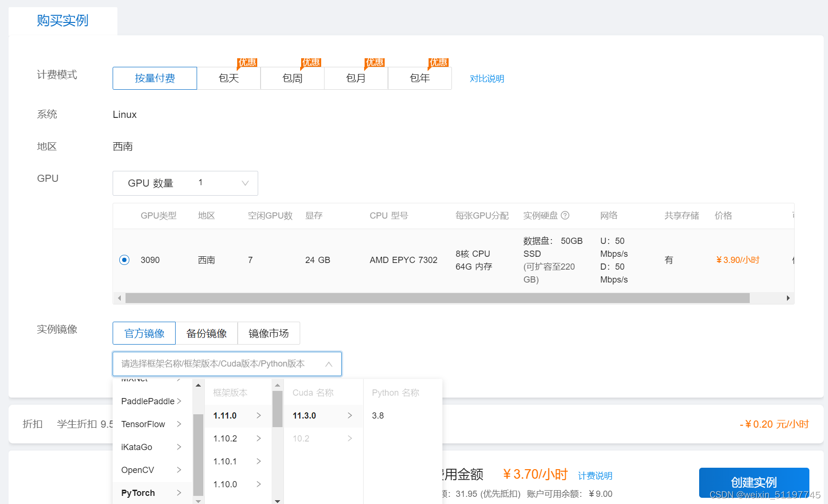Click the framework list scroll-down arrow
This screenshot has width=828, height=504.
199,501
